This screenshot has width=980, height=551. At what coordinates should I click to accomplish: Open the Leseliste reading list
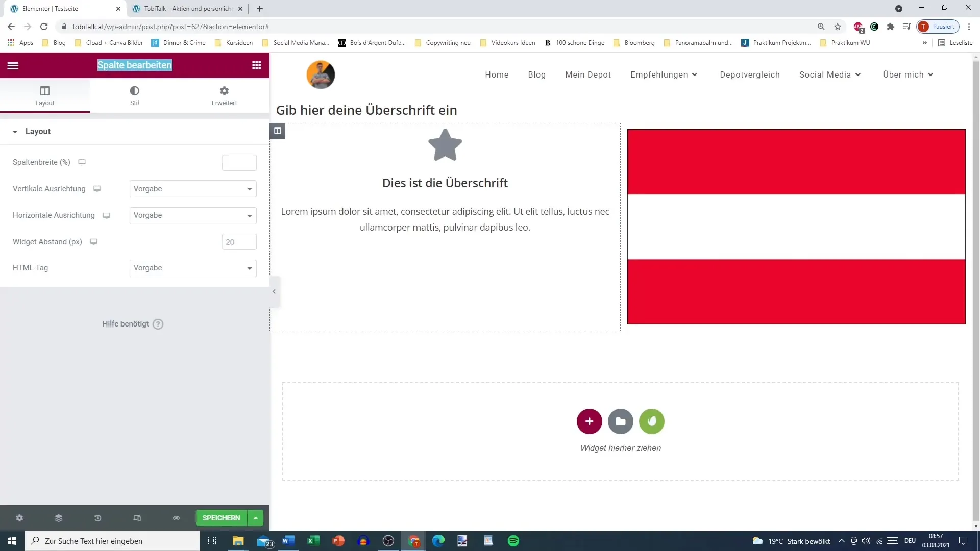click(955, 43)
